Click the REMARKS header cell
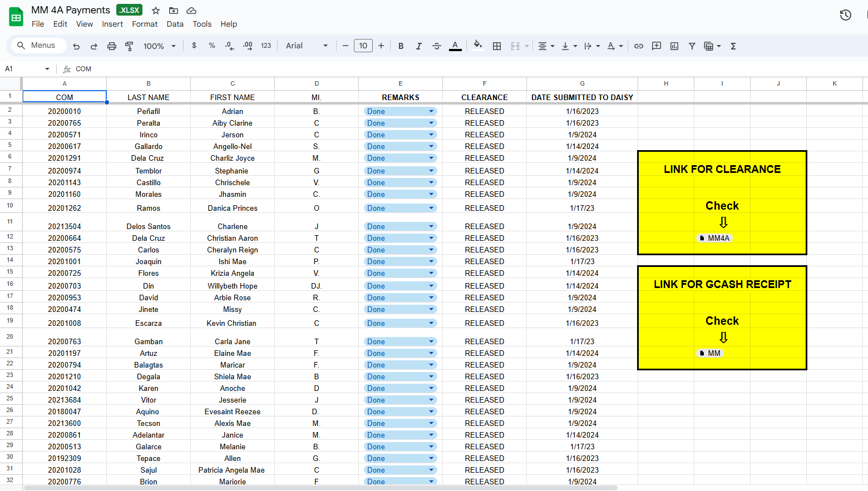This screenshot has width=868, height=491. (401, 97)
